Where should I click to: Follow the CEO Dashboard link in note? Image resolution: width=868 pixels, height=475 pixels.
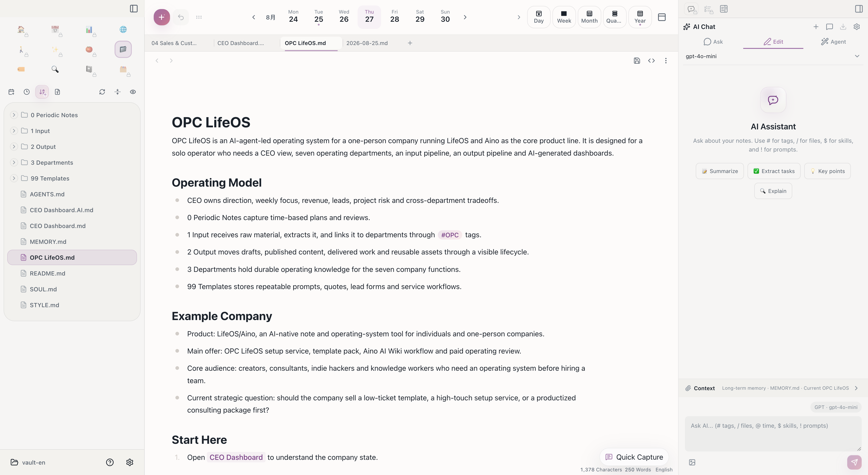pyautogui.click(x=236, y=457)
